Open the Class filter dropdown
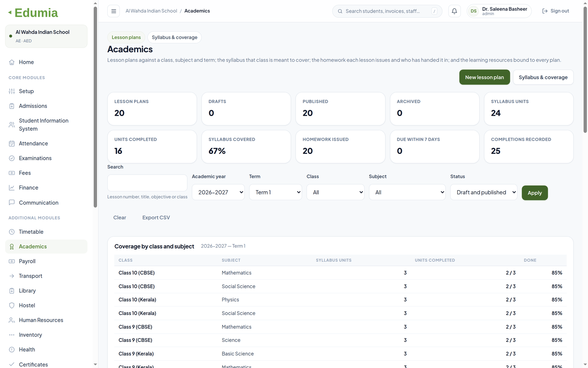 [x=335, y=192]
